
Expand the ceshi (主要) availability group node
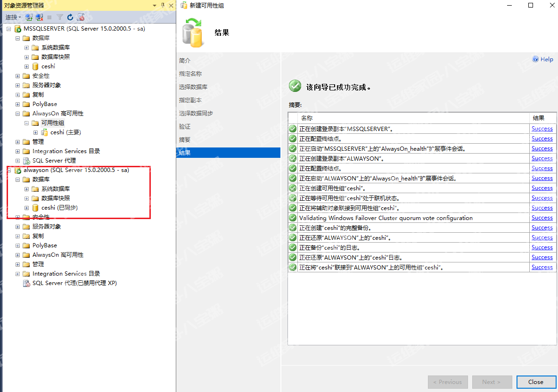click(35, 132)
